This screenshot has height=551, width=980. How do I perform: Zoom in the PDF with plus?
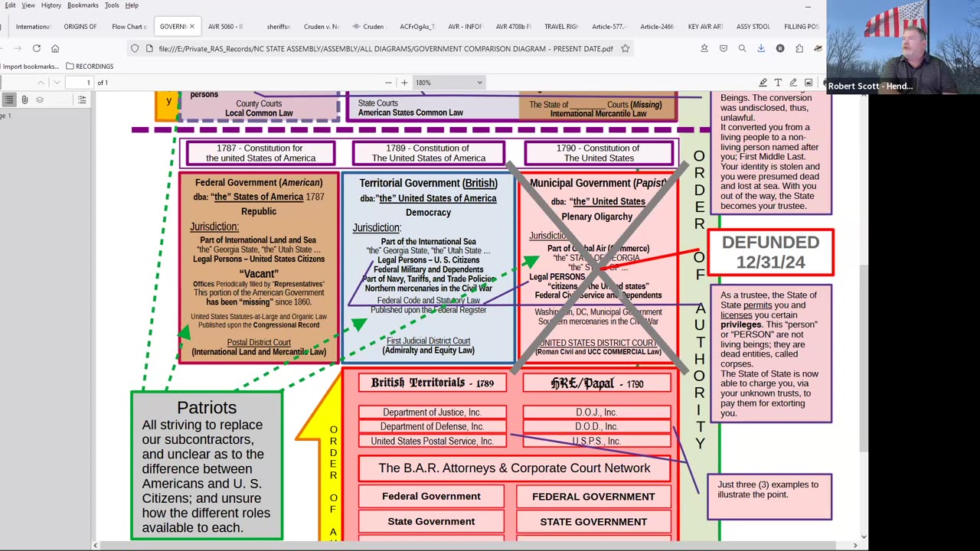click(404, 83)
